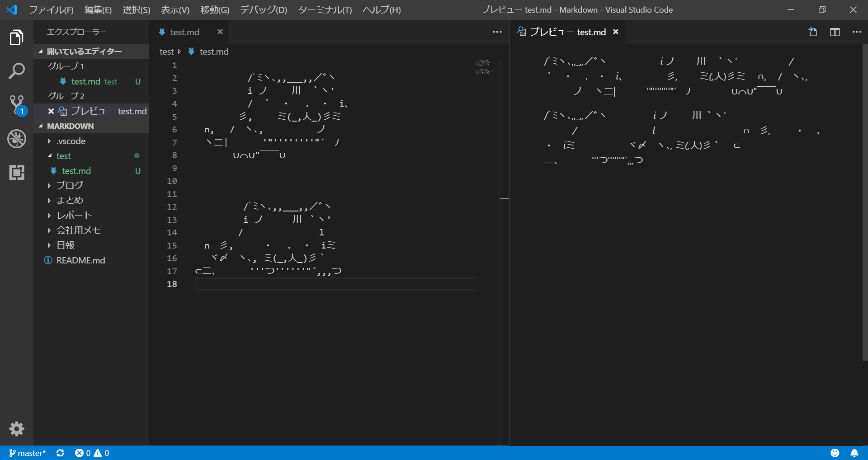Click the test.md breadcrumb segment
Viewport: 868px width, 460px height.
tap(214, 52)
